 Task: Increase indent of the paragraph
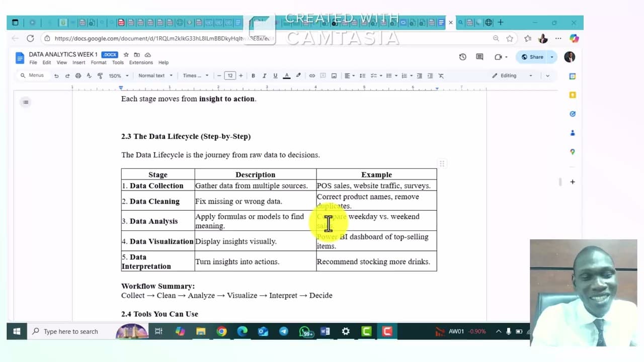coord(430,76)
